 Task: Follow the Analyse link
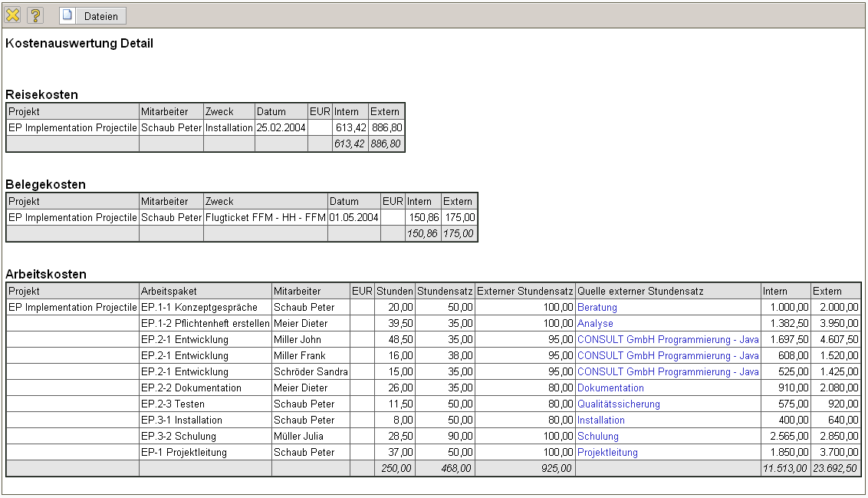point(595,324)
